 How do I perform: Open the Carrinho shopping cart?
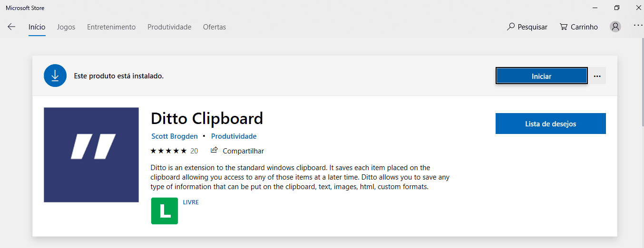coord(578,27)
